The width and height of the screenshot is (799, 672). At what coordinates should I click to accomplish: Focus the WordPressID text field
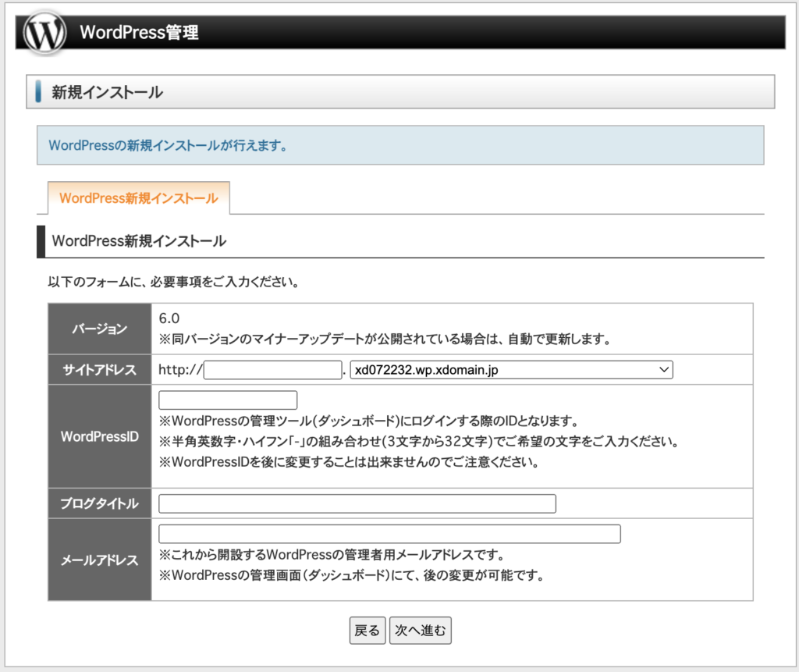pyautogui.click(x=228, y=400)
